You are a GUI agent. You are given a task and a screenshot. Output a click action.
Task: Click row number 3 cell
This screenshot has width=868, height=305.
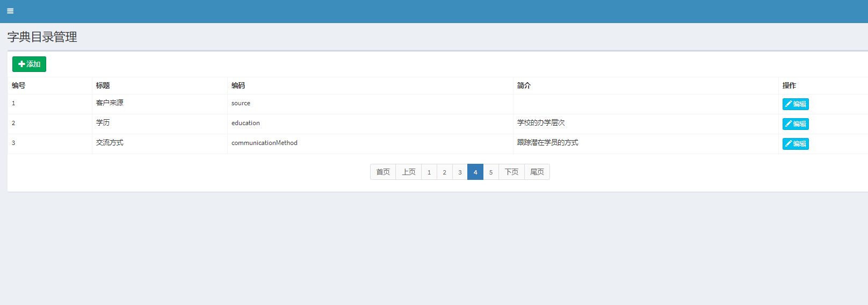pyautogui.click(x=50, y=144)
